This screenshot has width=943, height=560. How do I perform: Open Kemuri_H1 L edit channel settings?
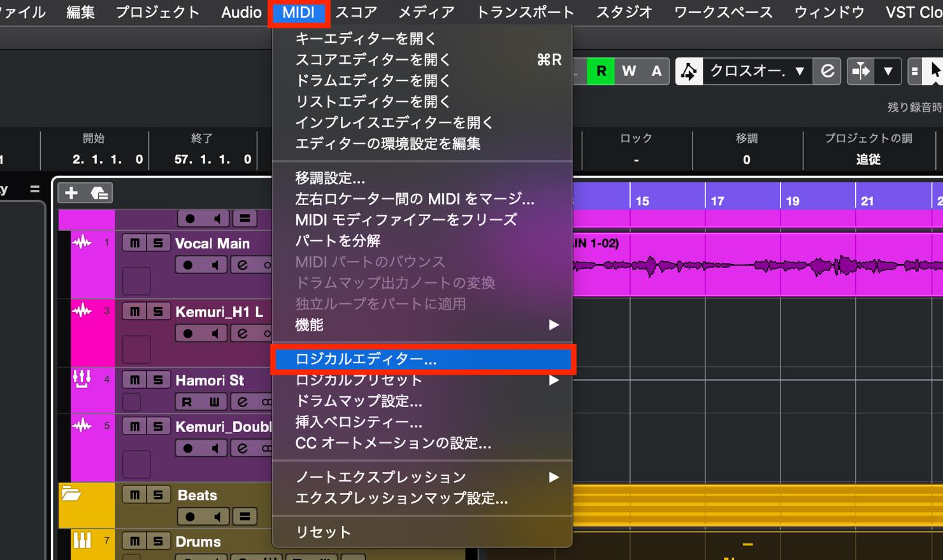242,333
